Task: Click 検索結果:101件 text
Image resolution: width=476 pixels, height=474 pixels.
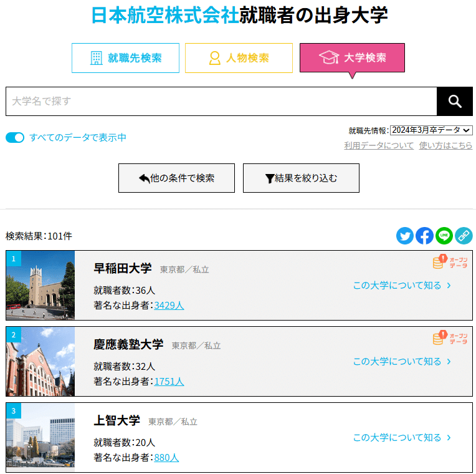Action: [x=39, y=236]
